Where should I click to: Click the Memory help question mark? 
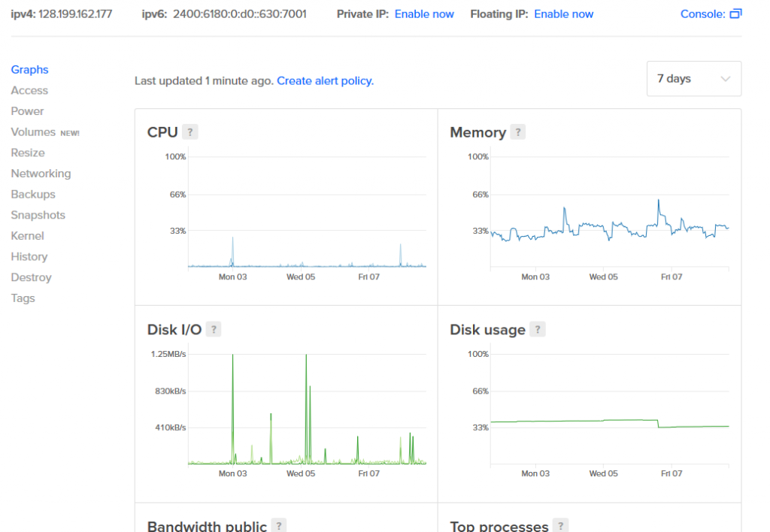coord(517,132)
